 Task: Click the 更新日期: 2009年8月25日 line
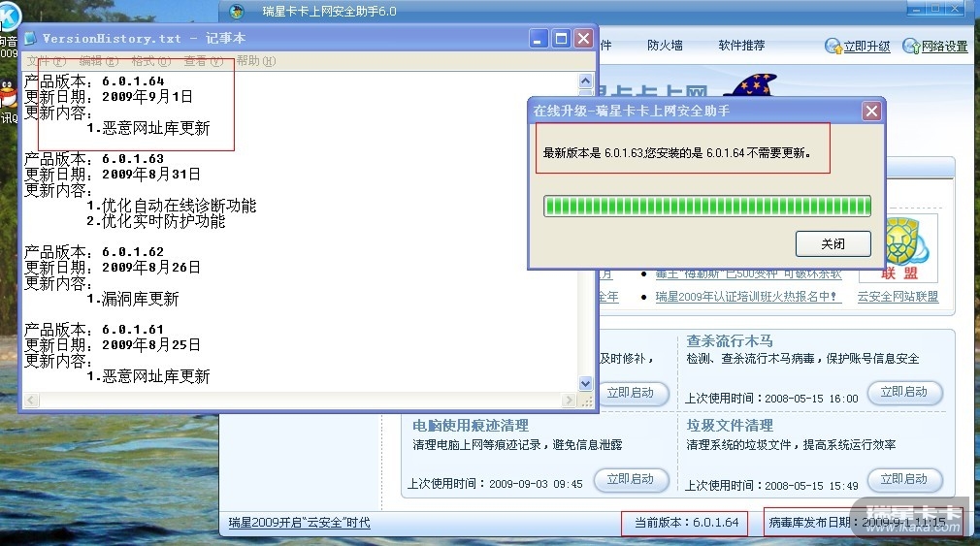pos(113,345)
